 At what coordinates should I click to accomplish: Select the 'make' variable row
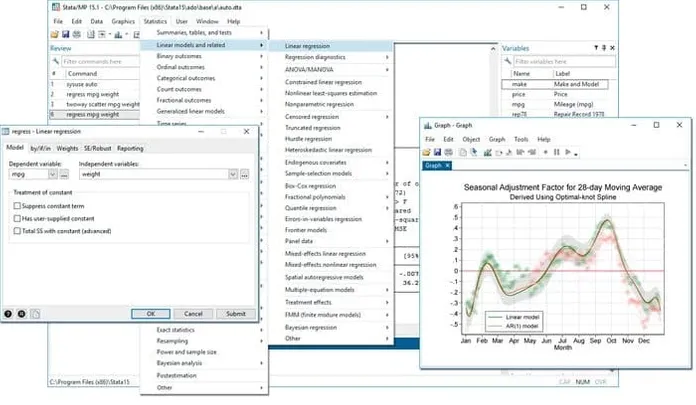click(x=555, y=84)
